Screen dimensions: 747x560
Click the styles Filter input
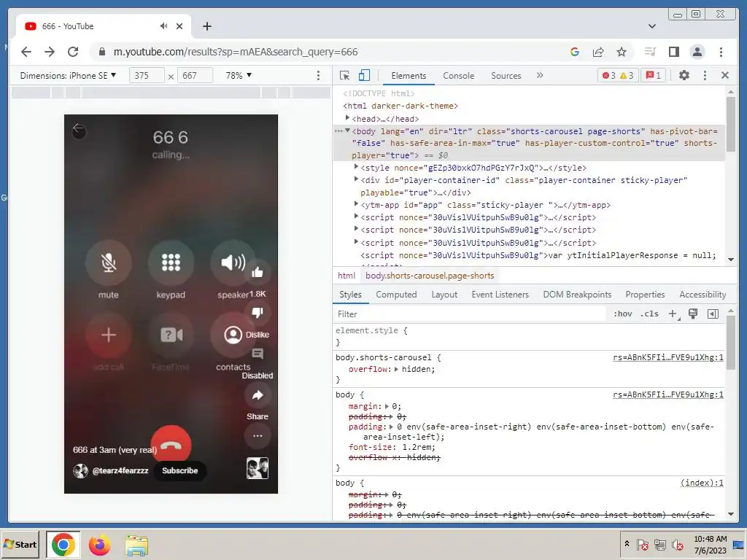(469, 314)
